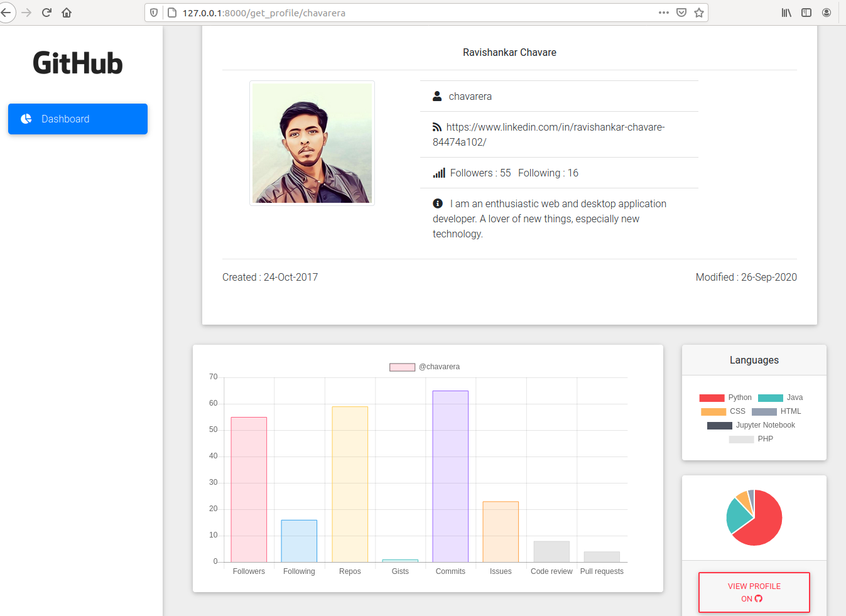The width and height of the screenshot is (846, 616).
Task: Hide Jupyter Notebook in languages legend
Action: (751, 425)
